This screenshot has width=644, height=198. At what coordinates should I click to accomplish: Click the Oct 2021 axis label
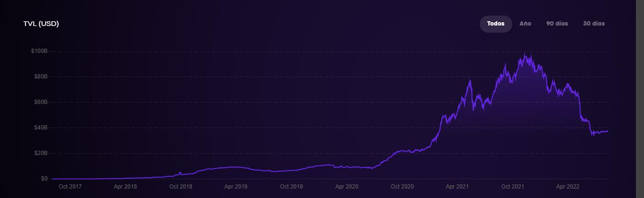coord(513,187)
